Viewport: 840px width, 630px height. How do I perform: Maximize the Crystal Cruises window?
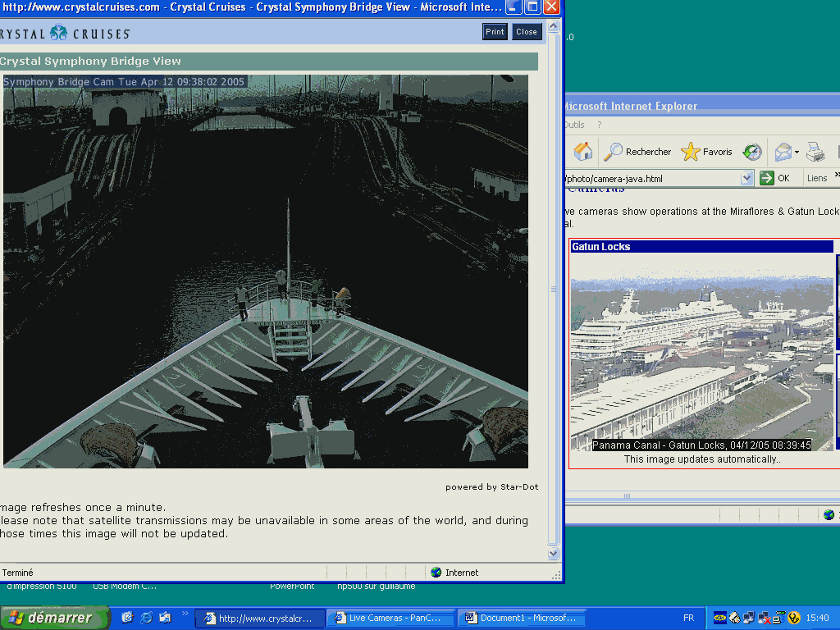pos(532,7)
